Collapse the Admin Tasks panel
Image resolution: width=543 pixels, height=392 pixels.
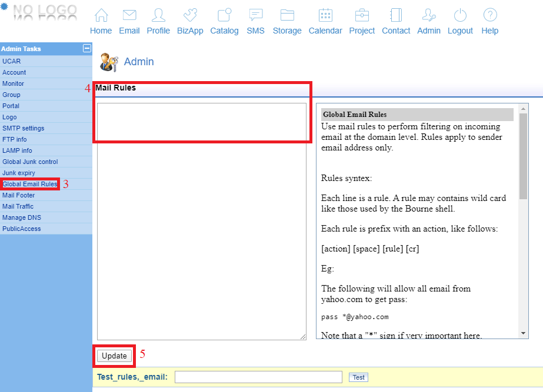coord(87,49)
